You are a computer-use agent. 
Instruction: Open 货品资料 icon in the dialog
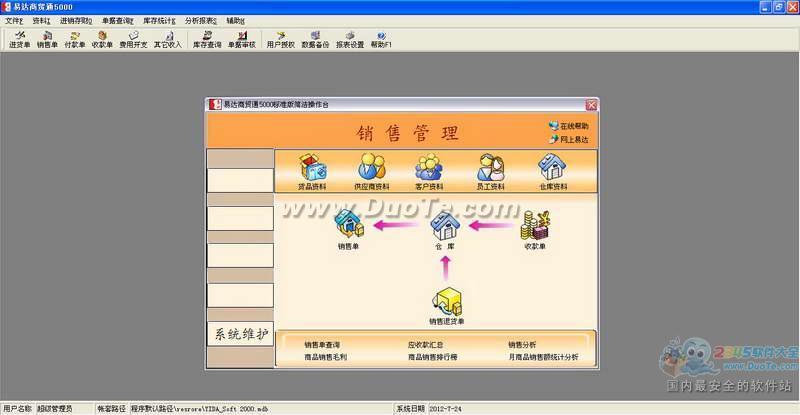coord(312,172)
